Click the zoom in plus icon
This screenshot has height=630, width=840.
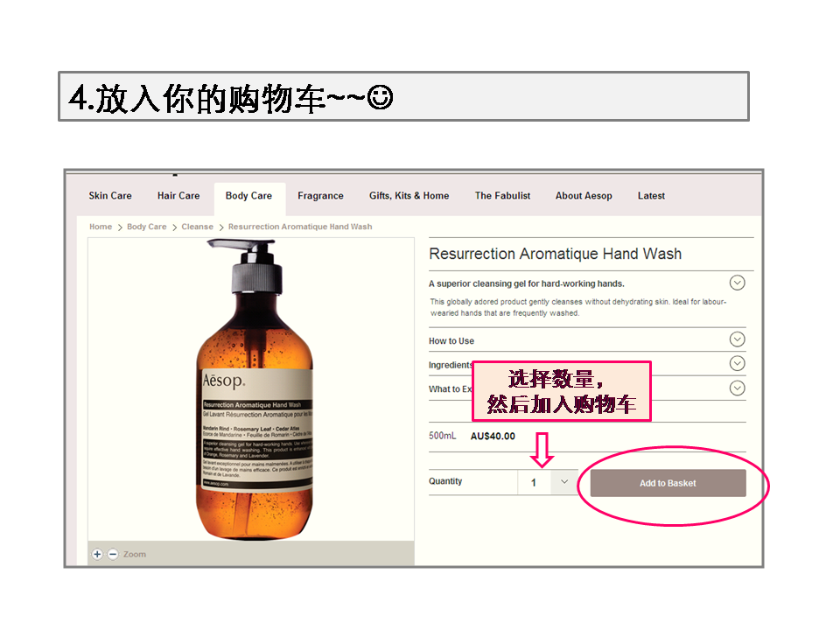[97, 555]
